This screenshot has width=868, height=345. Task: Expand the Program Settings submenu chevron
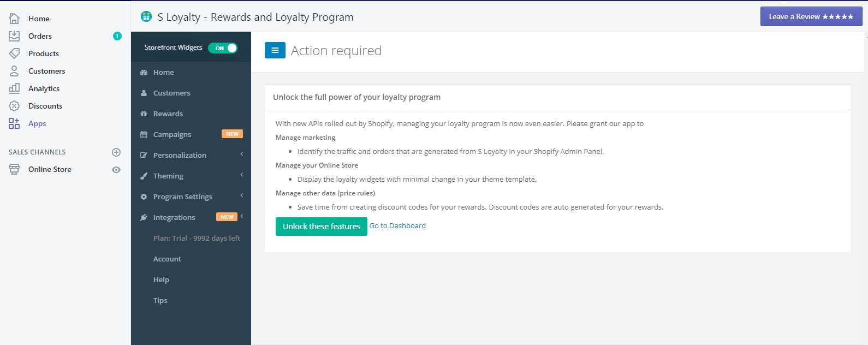coord(242,196)
